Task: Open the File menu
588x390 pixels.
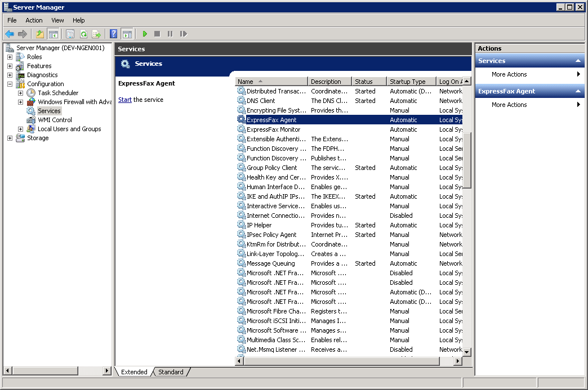Action: click(x=12, y=20)
